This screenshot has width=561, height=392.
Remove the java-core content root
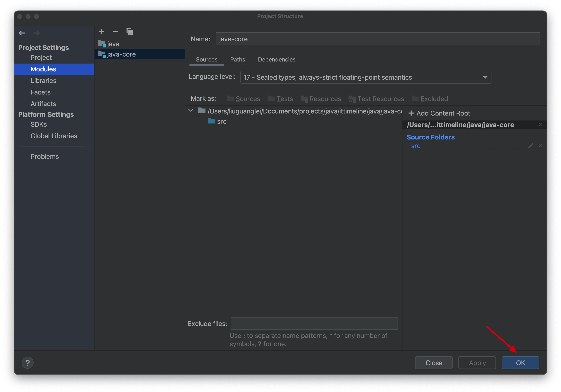point(540,125)
